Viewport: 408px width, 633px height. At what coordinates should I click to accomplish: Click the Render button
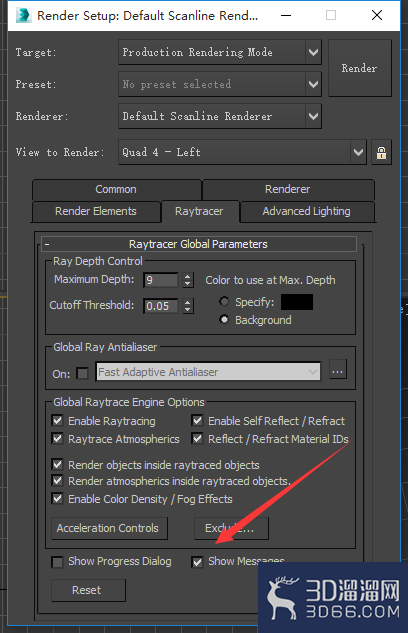360,68
